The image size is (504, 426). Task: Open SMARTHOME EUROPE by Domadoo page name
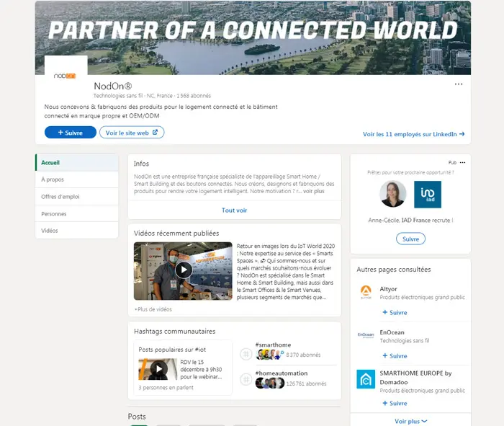coord(415,378)
